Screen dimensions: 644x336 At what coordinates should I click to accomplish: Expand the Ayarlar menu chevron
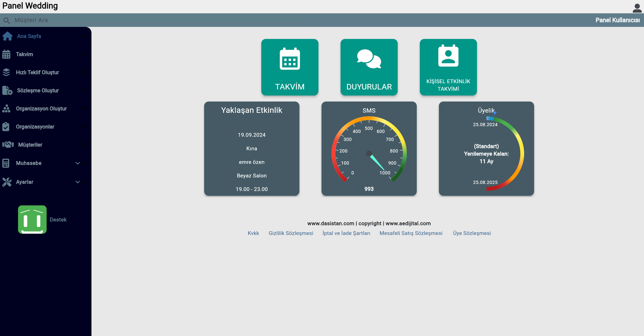[78, 182]
